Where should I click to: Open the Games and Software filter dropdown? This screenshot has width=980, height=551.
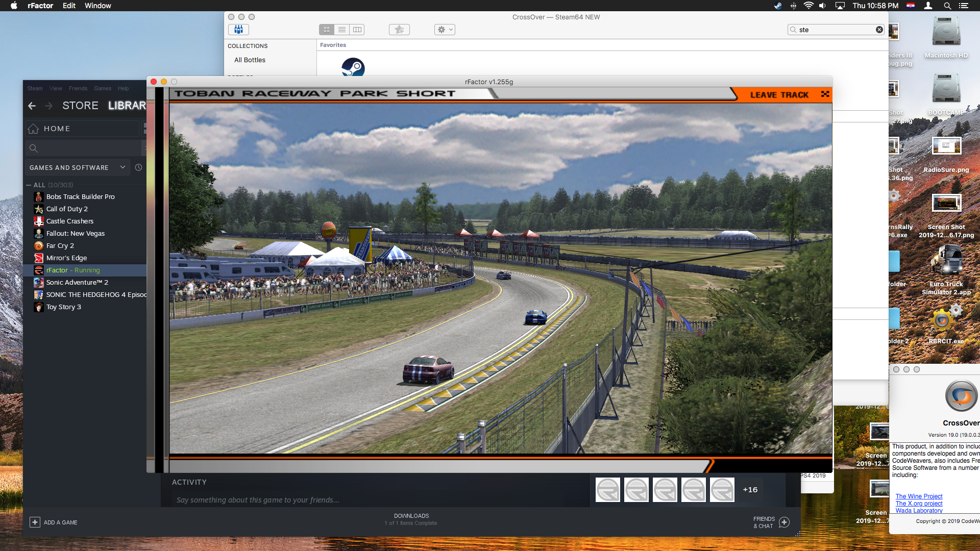click(x=77, y=167)
